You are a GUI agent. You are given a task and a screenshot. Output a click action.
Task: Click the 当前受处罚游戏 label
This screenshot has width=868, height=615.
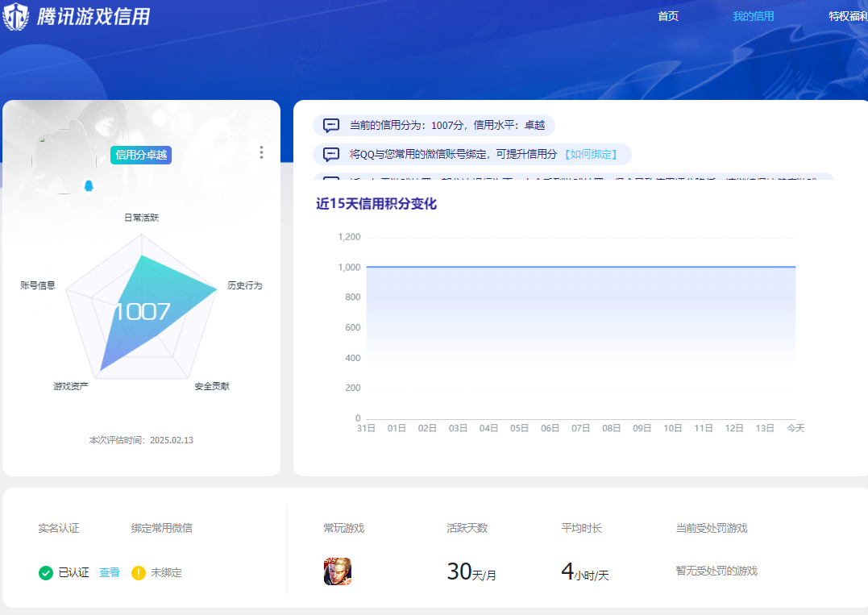pyautogui.click(x=712, y=529)
